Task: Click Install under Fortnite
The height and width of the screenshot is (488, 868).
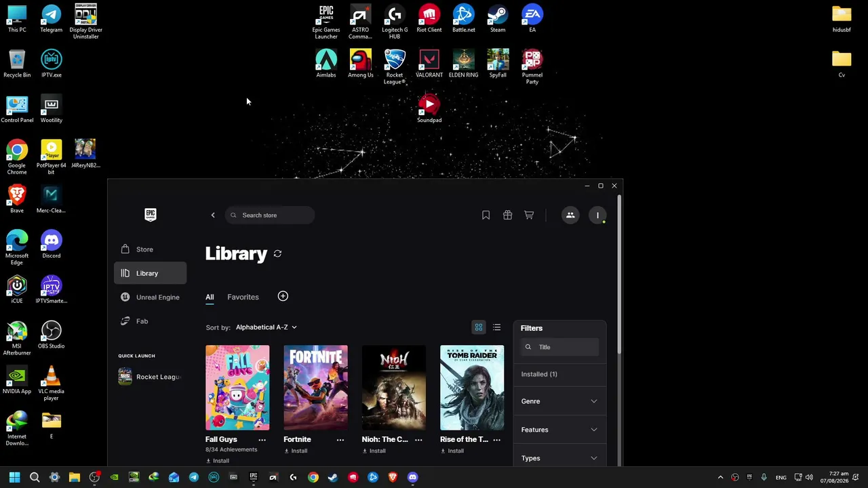Action: click(296, 451)
